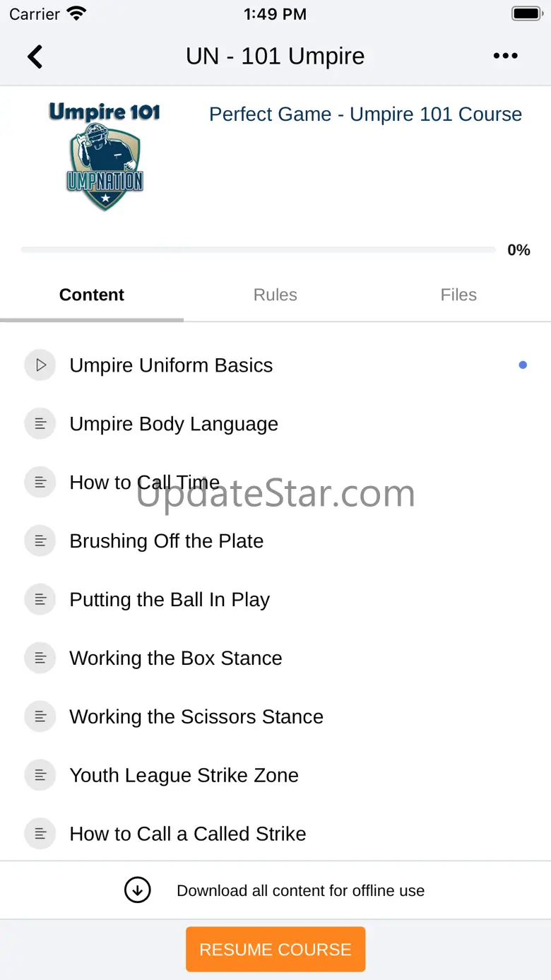Tap Download all content for offline use
Viewport: 551px width, 980px height.
pos(300,890)
